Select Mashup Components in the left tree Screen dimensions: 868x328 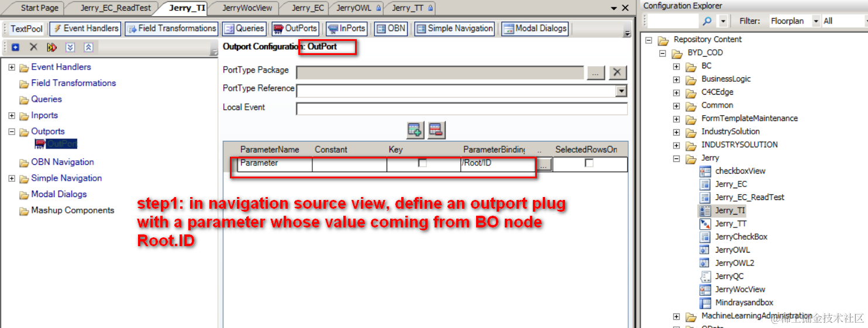[73, 210]
